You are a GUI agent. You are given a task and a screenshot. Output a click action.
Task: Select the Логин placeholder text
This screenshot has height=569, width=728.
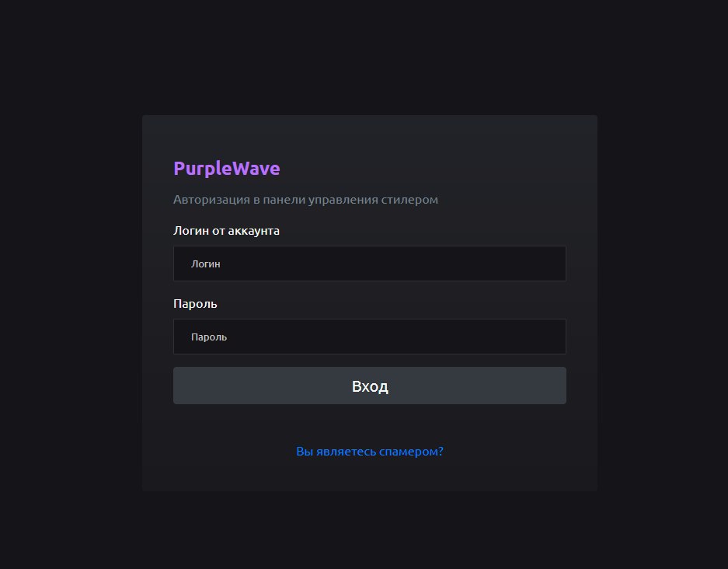pos(206,264)
